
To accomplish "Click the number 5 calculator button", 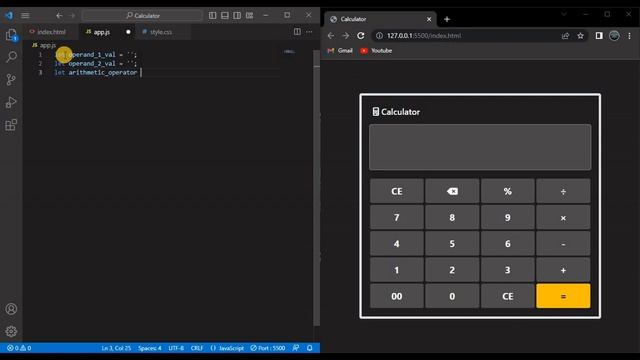I will (x=452, y=244).
